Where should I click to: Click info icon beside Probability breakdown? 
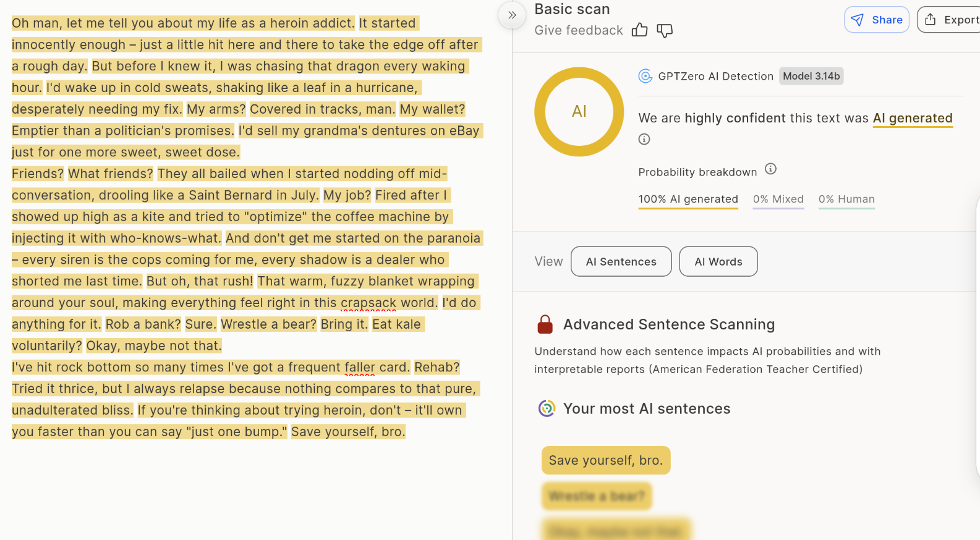point(770,169)
